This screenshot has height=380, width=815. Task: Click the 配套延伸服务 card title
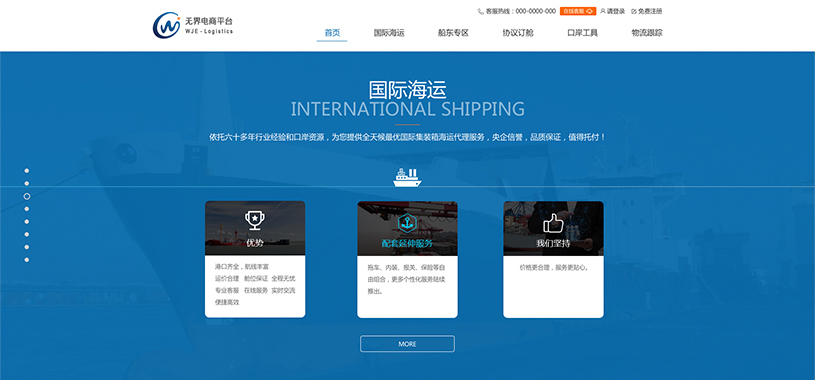tap(407, 243)
